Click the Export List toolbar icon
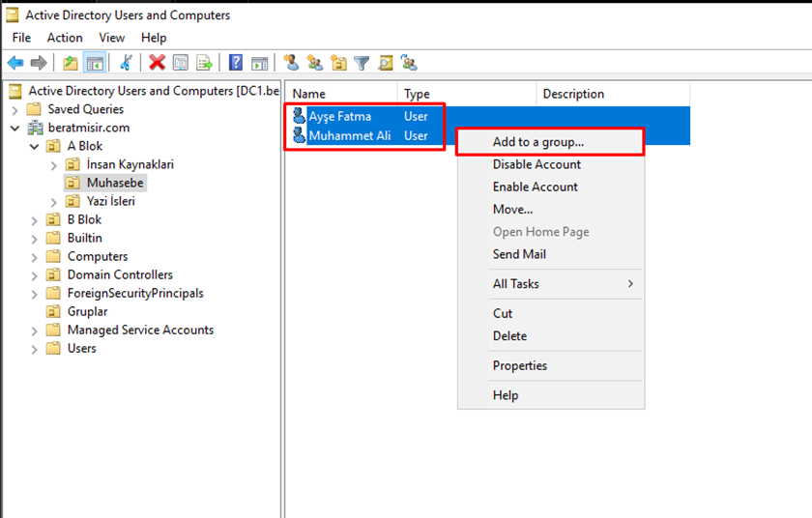 pyautogui.click(x=204, y=63)
